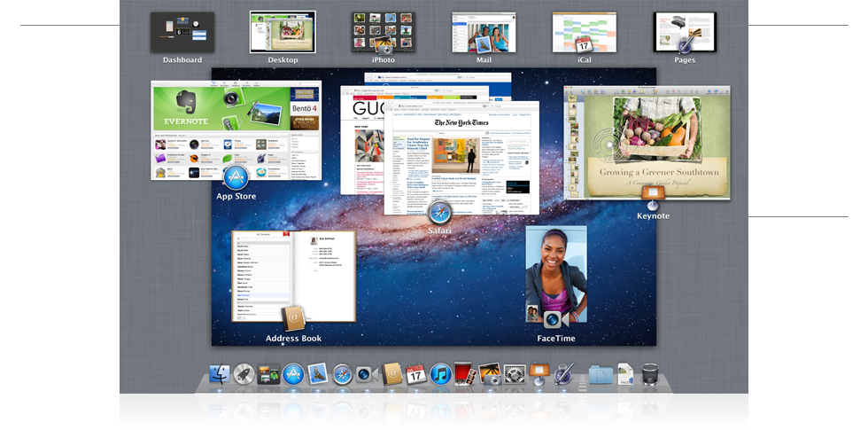Click the App Store badge above its label
Viewport: 868px width, 430px height.
point(236,177)
